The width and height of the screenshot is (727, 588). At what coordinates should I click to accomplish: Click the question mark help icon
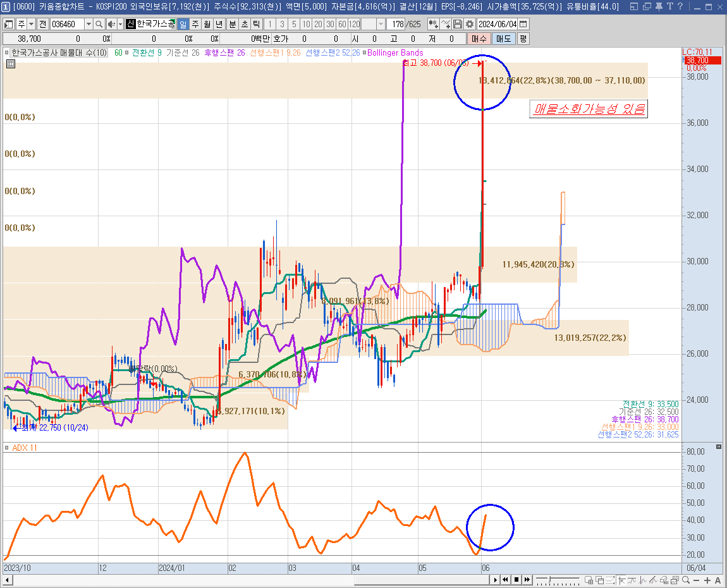[x=680, y=6]
